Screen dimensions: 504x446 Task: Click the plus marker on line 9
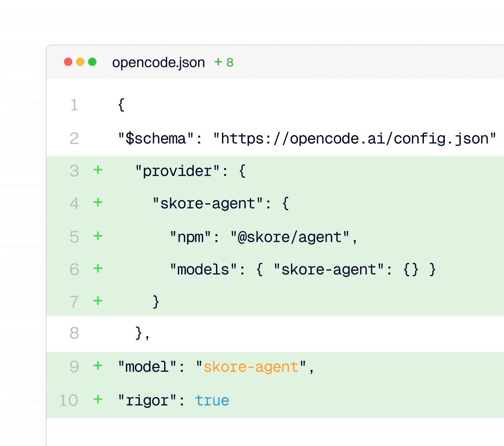pos(98,366)
